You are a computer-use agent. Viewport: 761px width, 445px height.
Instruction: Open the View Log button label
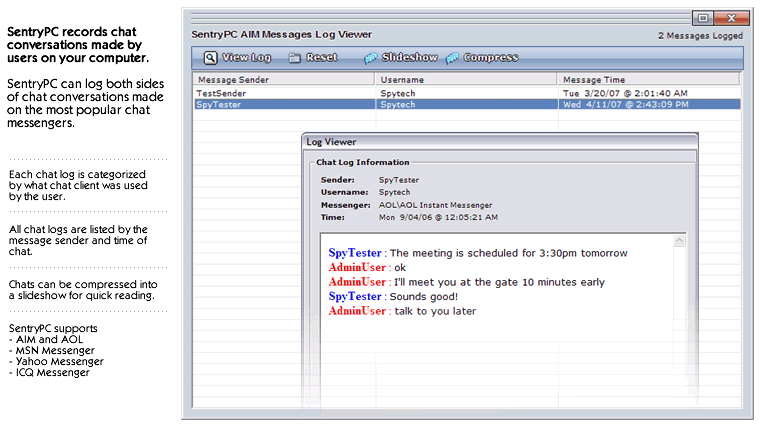247,58
